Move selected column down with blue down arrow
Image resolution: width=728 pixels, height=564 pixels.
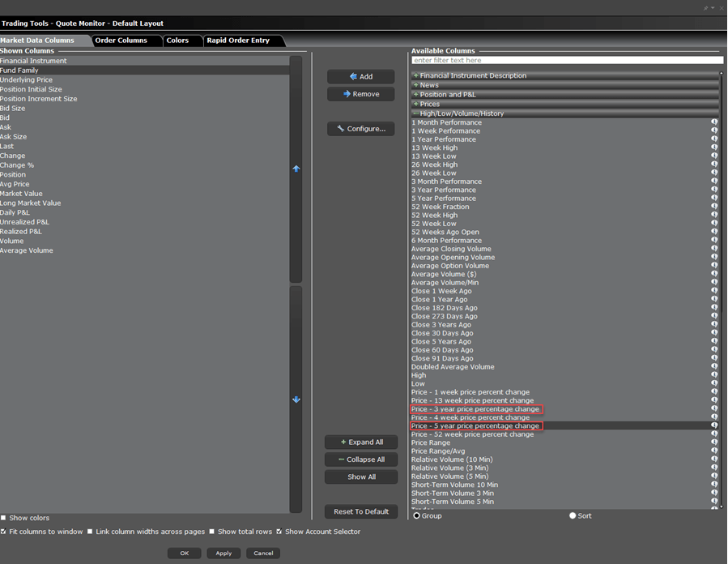point(296,399)
